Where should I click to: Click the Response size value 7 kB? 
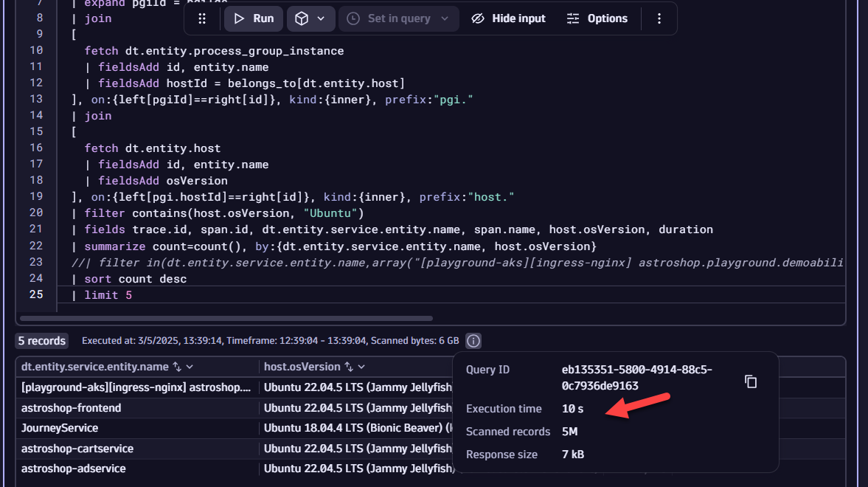(x=573, y=455)
